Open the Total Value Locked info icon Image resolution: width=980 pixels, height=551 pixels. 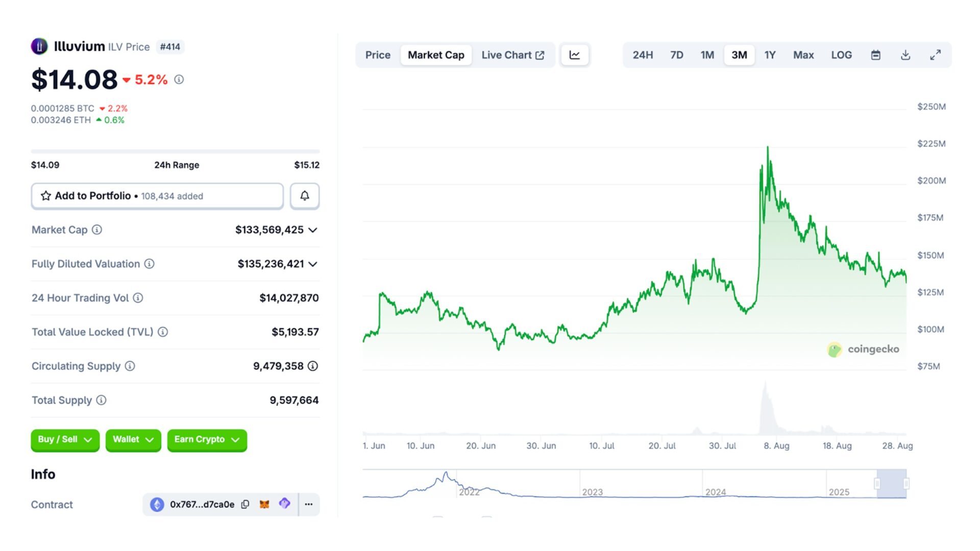coord(163,332)
